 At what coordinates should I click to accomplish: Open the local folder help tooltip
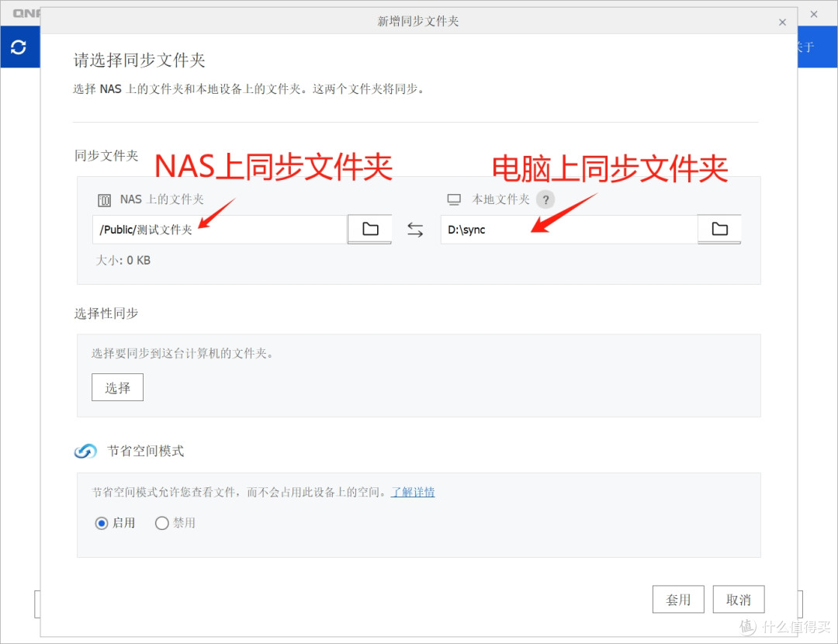point(545,200)
